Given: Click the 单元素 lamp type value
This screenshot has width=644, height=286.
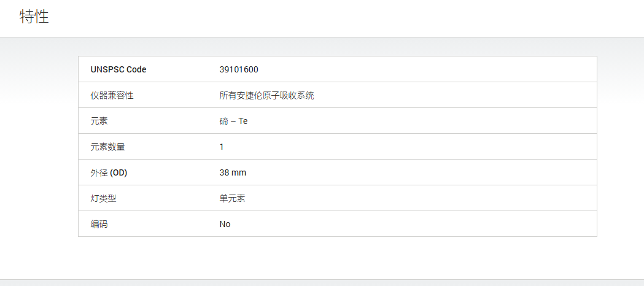Looking at the screenshot, I should click(x=233, y=199).
